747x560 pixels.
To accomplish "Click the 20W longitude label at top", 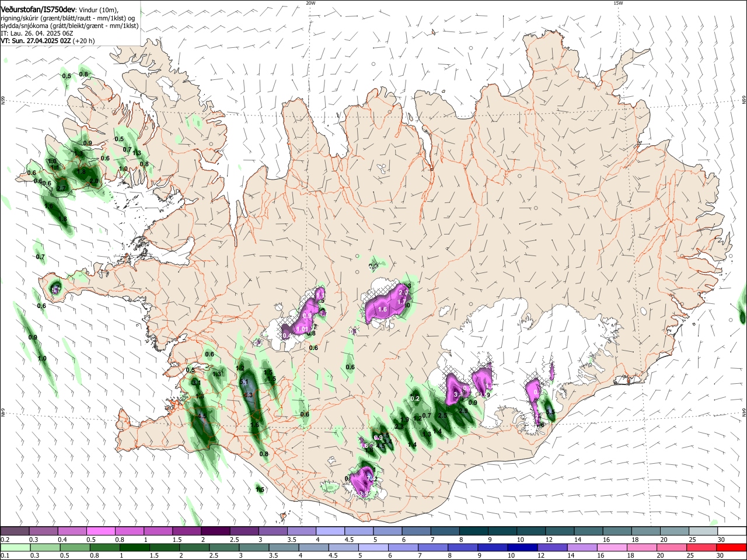I will (x=310, y=3).
